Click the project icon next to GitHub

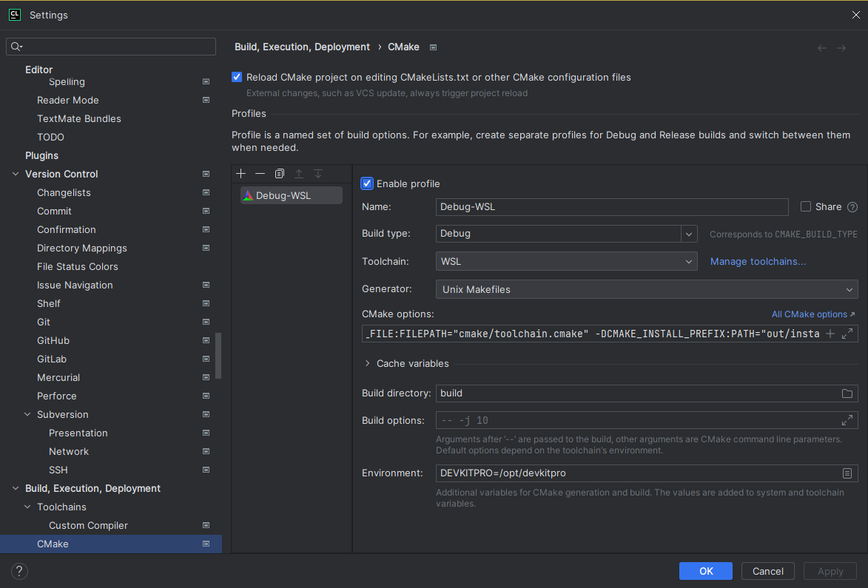tap(206, 341)
